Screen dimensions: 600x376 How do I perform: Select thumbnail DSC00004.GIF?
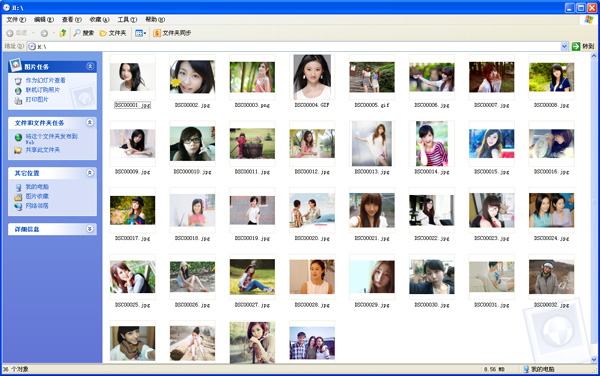312,77
